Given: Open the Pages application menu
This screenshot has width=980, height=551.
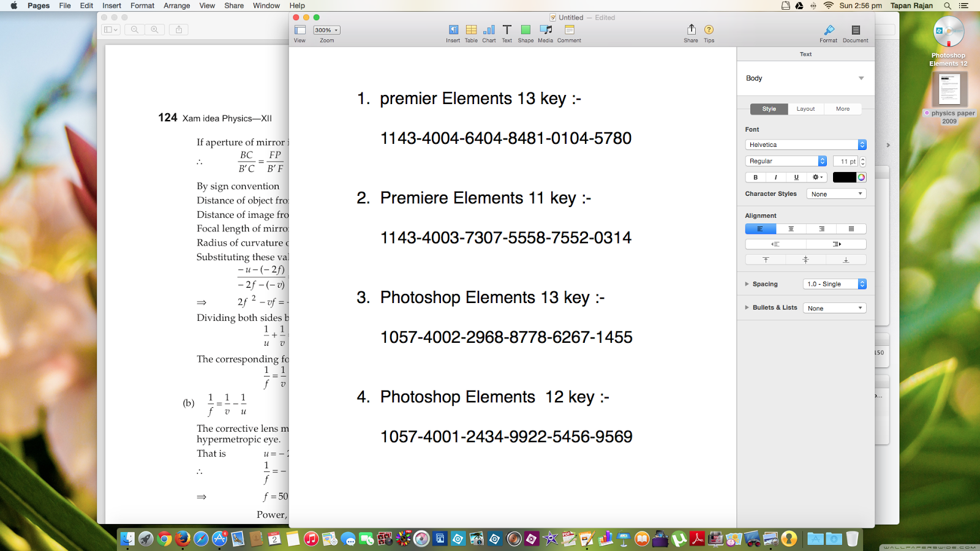Looking at the screenshot, I should pos(39,6).
